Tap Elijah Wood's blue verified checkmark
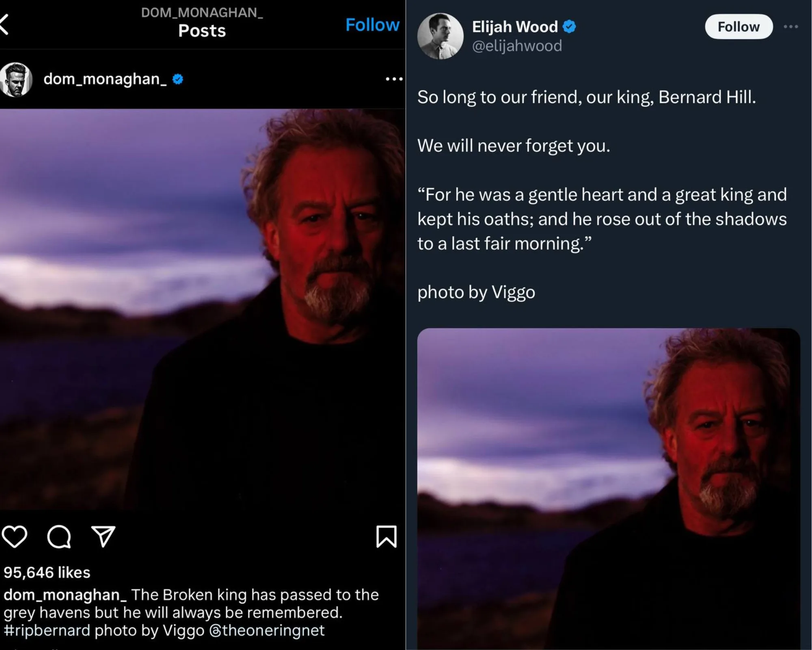Image resolution: width=812 pixels, height=650 pixels. pyautogui.click(x=569, y=27)
